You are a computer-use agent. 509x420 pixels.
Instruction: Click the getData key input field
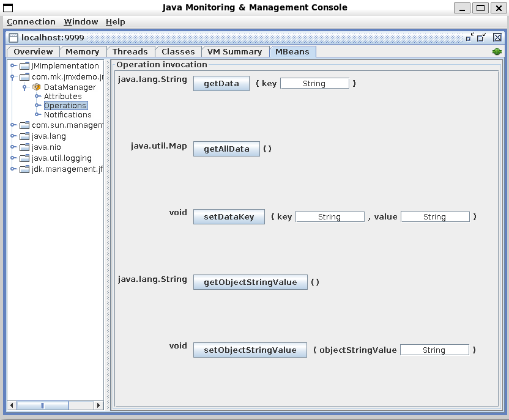[314, 84]
